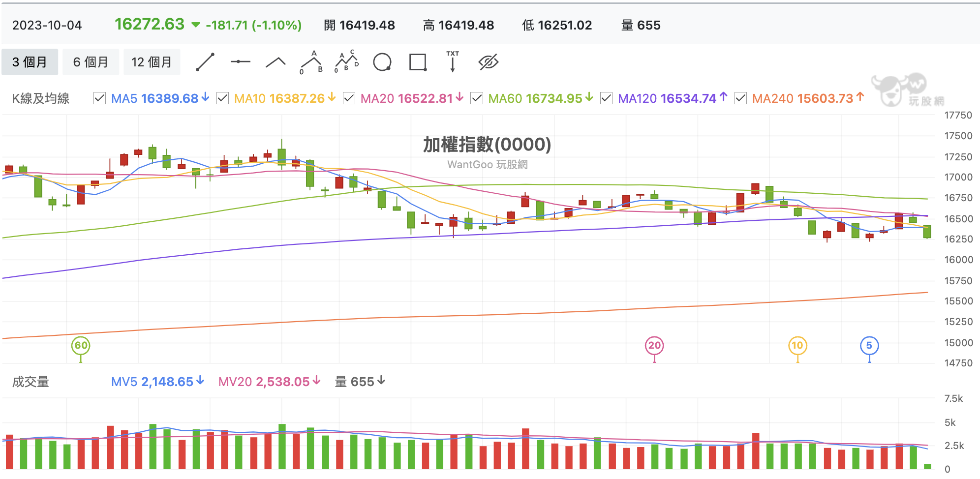Viewport: 980px width, 479px height.
Task: Click the pink 20 moving-average marker
Action: pyautogui.click(x=654, y=345)
